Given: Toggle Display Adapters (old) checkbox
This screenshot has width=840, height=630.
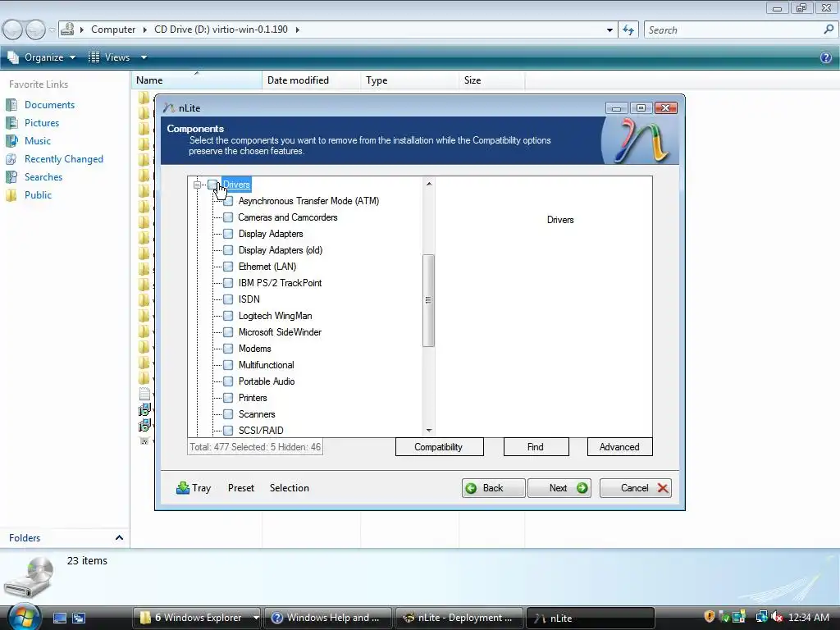Looking at the screenshot, I should 228,250.
